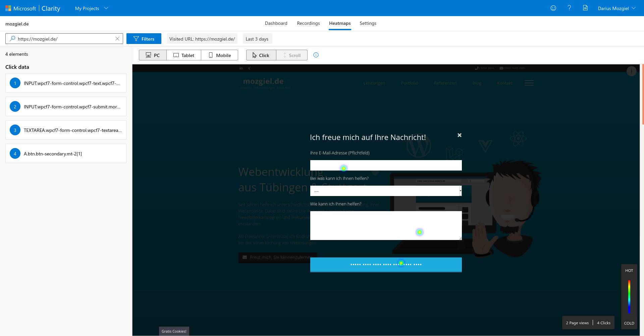Switch device view to Tablet
Viewport: 644px width, 336px height.
183,55
